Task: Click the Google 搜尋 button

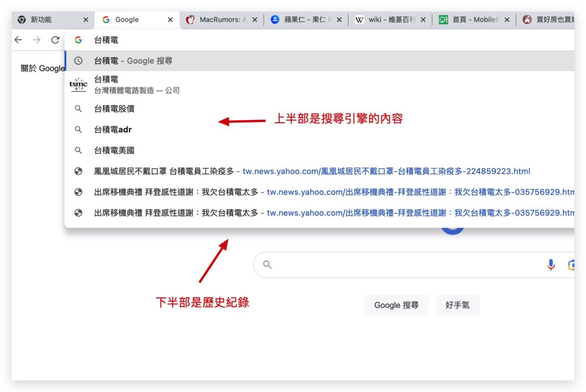Action: [396, 305]
